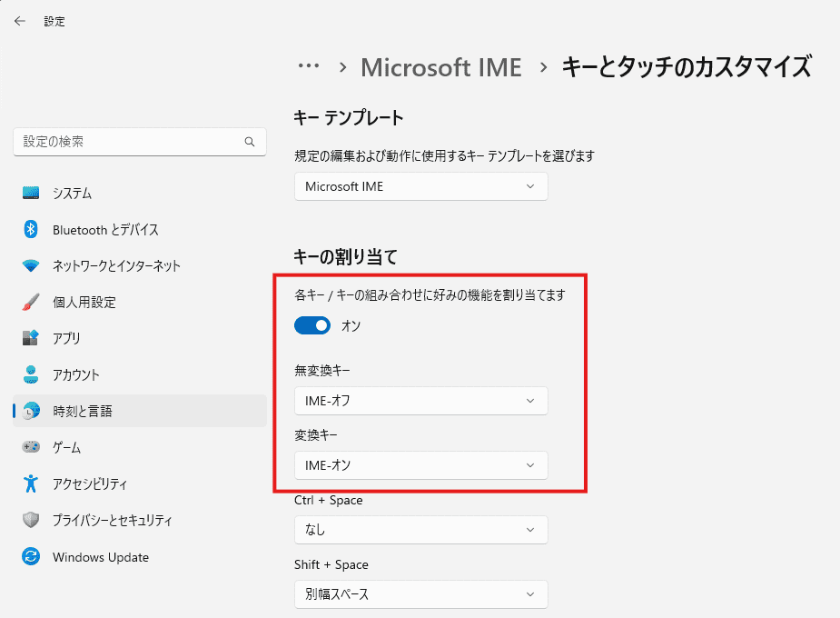Click the ゲーム controller icon
This screenshot has width=840, height=618.
coord(31,446)
